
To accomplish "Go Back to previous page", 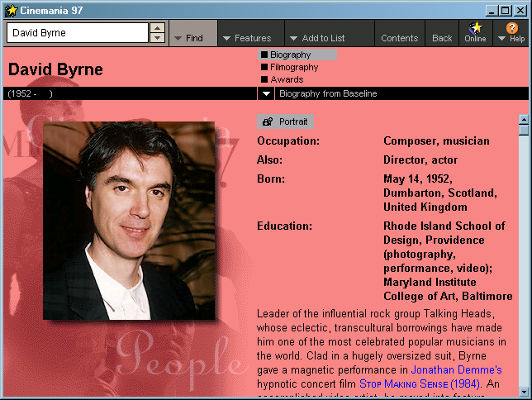I will [442, 38].
